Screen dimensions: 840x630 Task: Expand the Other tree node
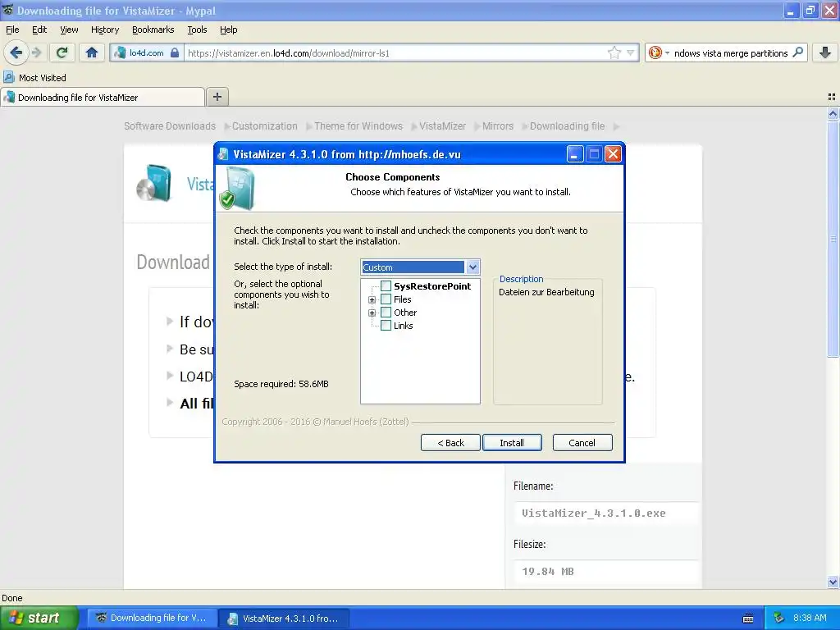pos(372,313)
